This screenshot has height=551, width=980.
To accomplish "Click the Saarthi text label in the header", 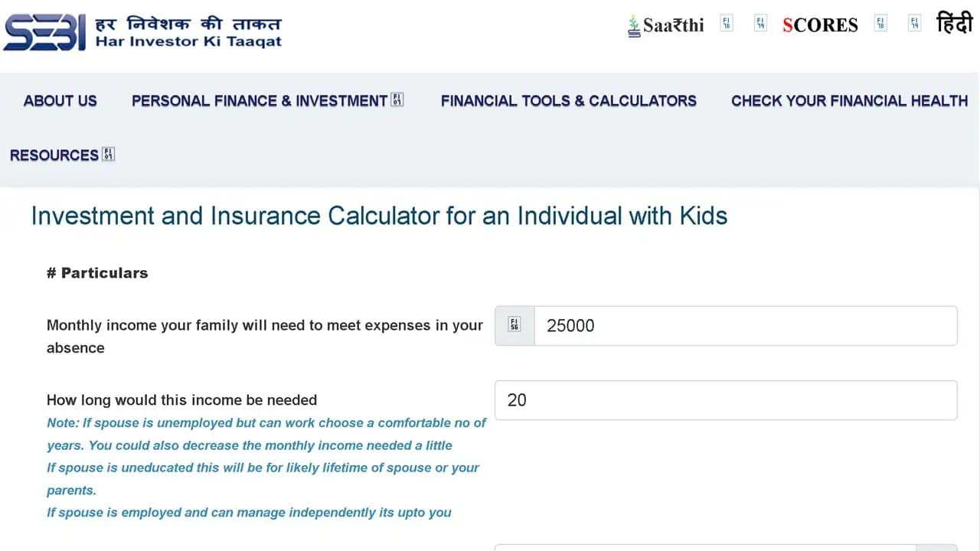I will coord(674,24).
